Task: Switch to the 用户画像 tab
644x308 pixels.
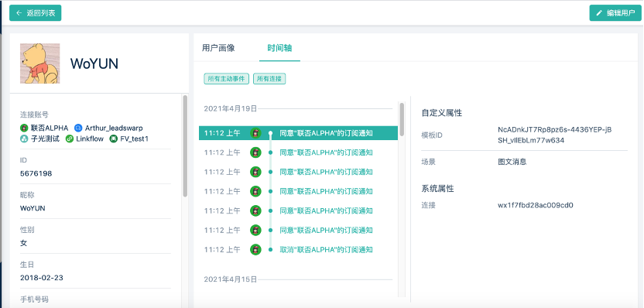Action: click(218, 48)
